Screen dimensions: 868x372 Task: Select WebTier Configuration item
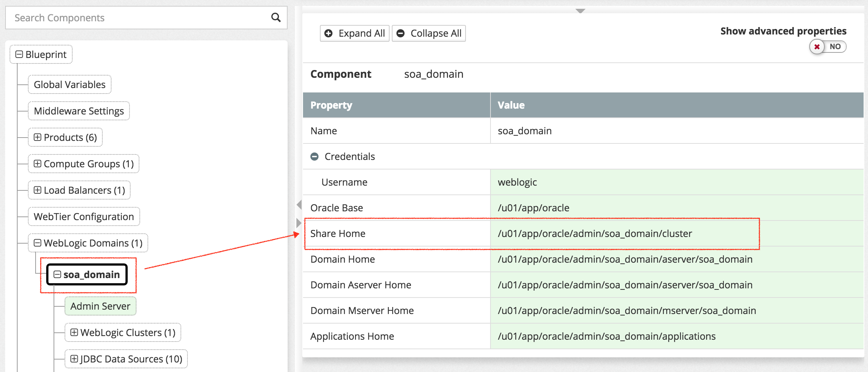coord(84,216)
